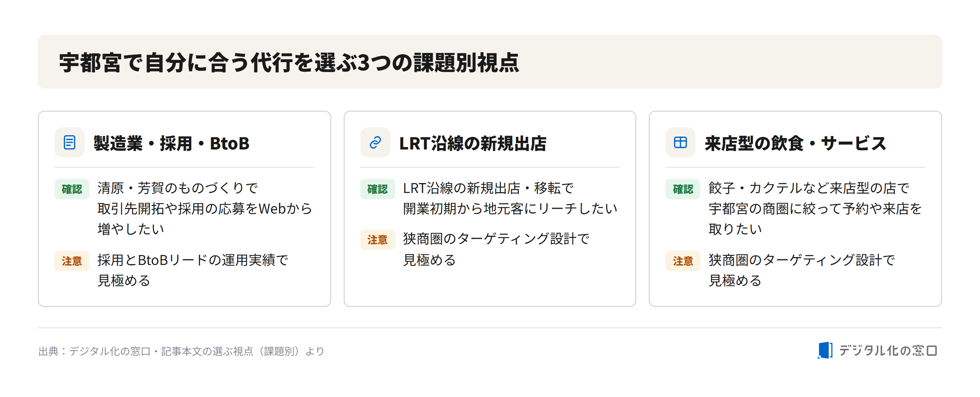980x397 pixels.
Task: Click the heading LRT沿線の新規出店
Action: tap(473, 143)
